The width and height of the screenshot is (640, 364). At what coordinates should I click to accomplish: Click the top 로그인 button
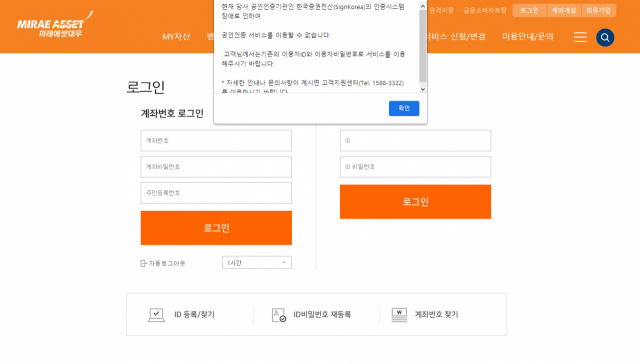[x=529, y=11]
